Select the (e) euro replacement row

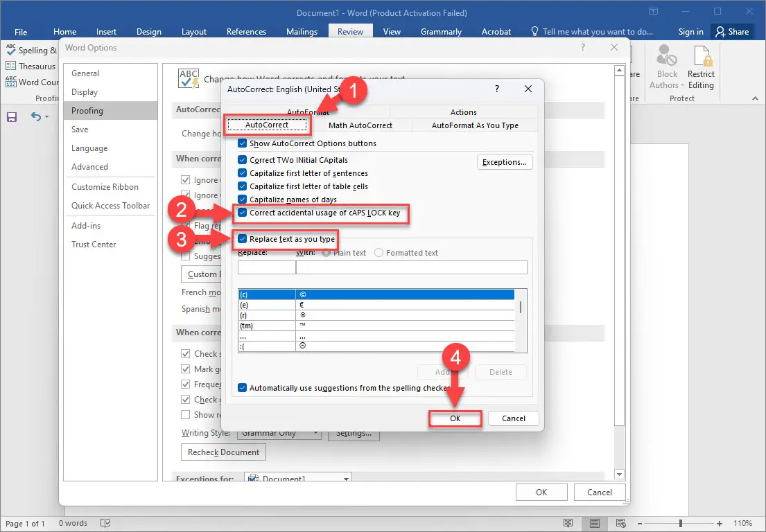point(376,305)
